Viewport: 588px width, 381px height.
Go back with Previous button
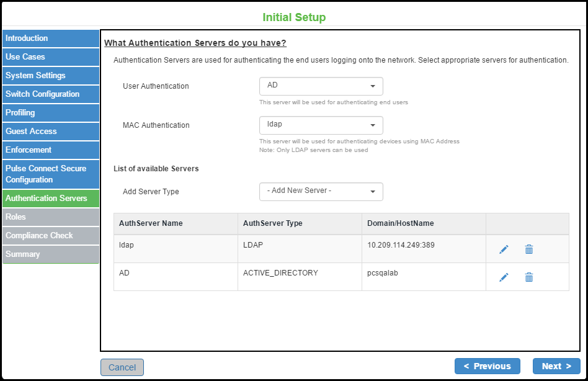(487, 366)
